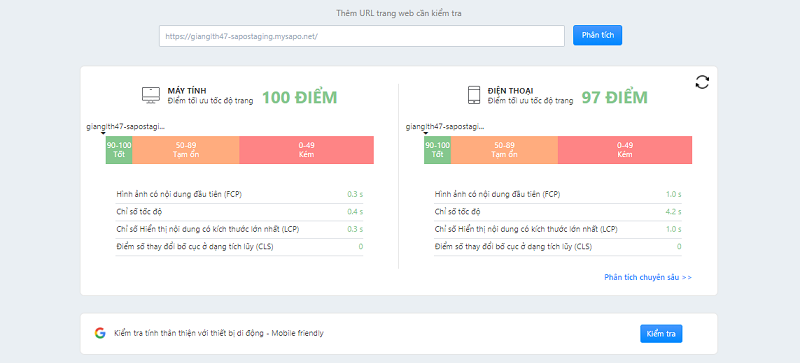This screenshot has height=363, width=800.
Task: Click the 4.2 s mobile speed index value
Action: tap(673, 212)
